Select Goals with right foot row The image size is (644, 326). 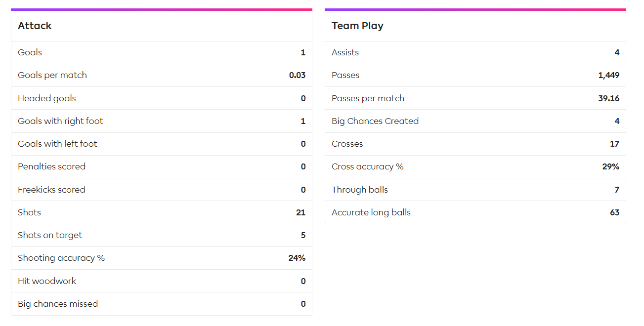click(162, 121)
